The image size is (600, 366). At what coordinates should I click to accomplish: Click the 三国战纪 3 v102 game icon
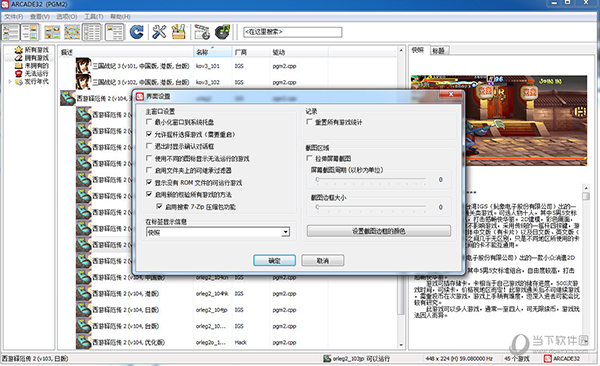[x=83, y=82]
